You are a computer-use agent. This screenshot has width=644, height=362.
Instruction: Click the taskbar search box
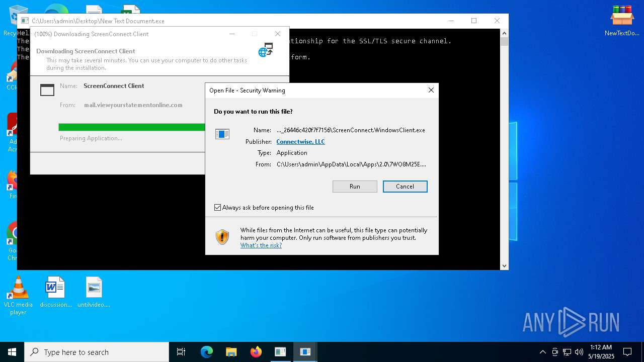coord(97,352)
